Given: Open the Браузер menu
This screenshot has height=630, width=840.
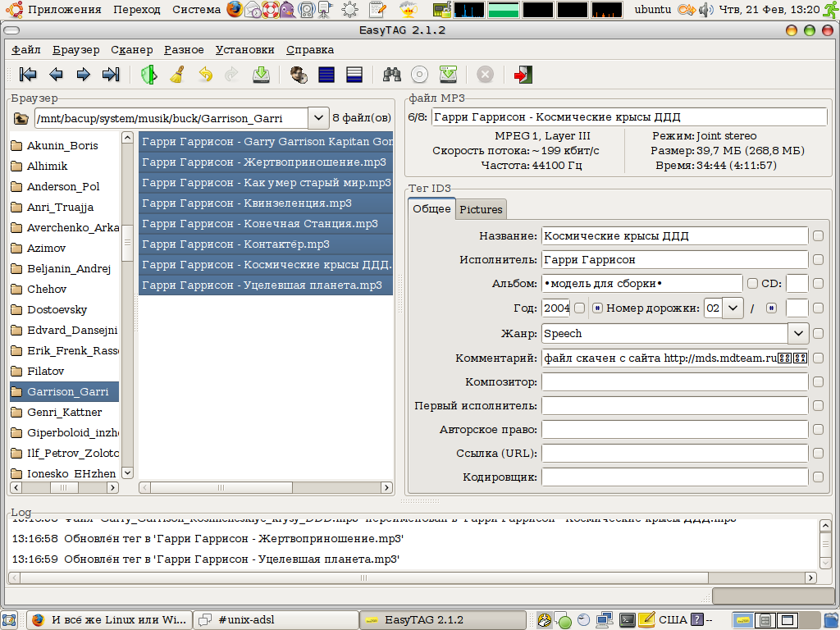Looking at the screenshot, I should (76, 50).
